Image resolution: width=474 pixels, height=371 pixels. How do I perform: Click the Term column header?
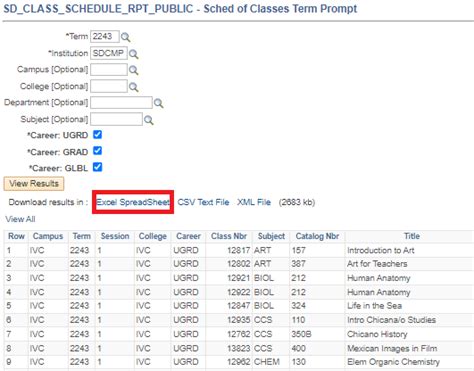pos(82,236)
